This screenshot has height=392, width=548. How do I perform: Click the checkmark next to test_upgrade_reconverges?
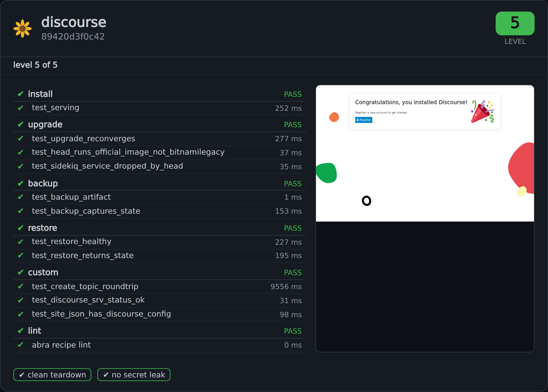coord(21,138)
